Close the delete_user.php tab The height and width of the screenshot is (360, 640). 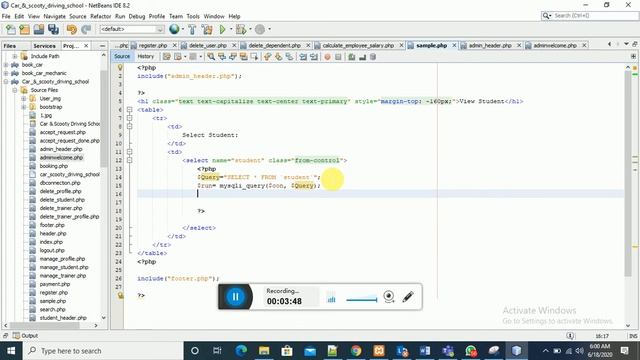[x=234, y=45]
